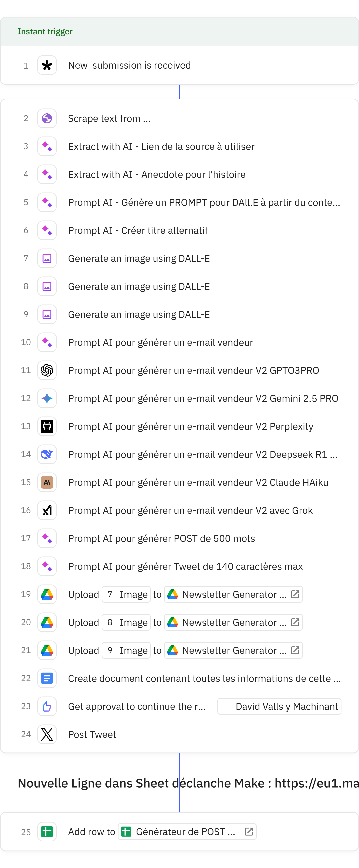This screenshot has width=359, height=868.
Task: Click the Instant trigger header label
Action: [45, 31]
